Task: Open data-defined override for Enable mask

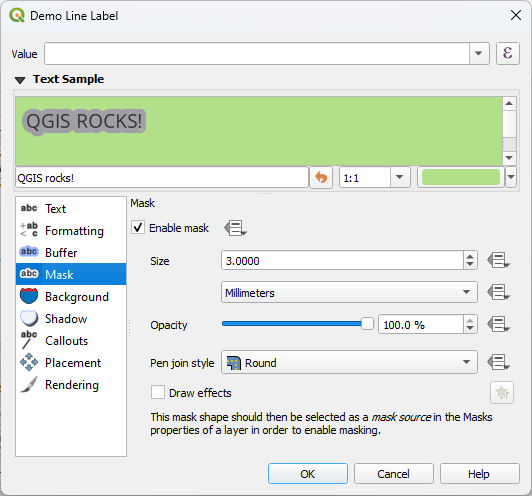Action: (235, 228)
